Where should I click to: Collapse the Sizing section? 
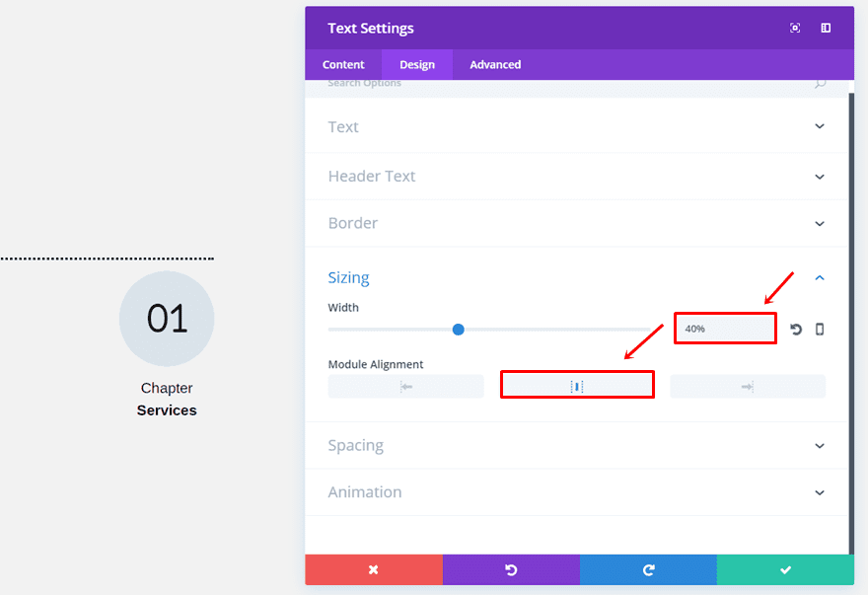(820, 278)
